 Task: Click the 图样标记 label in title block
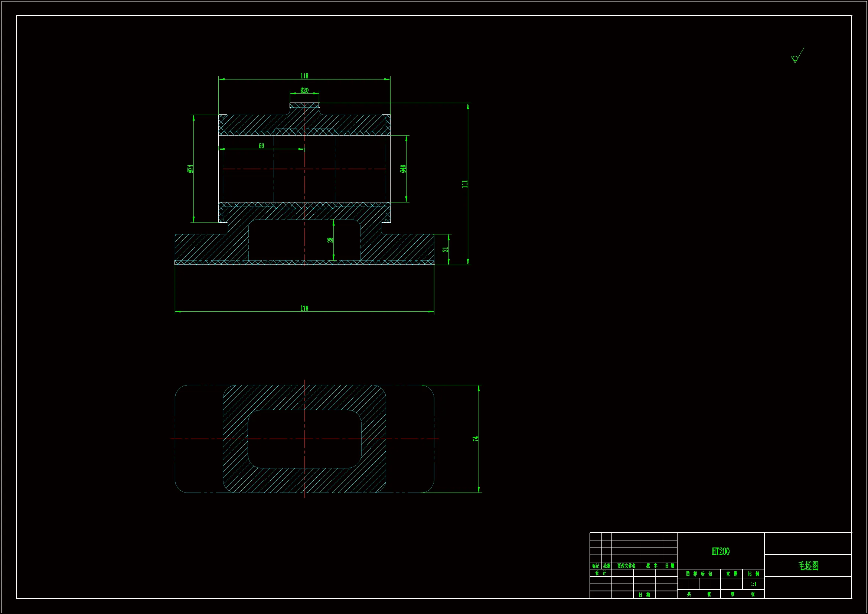point(699,574)
